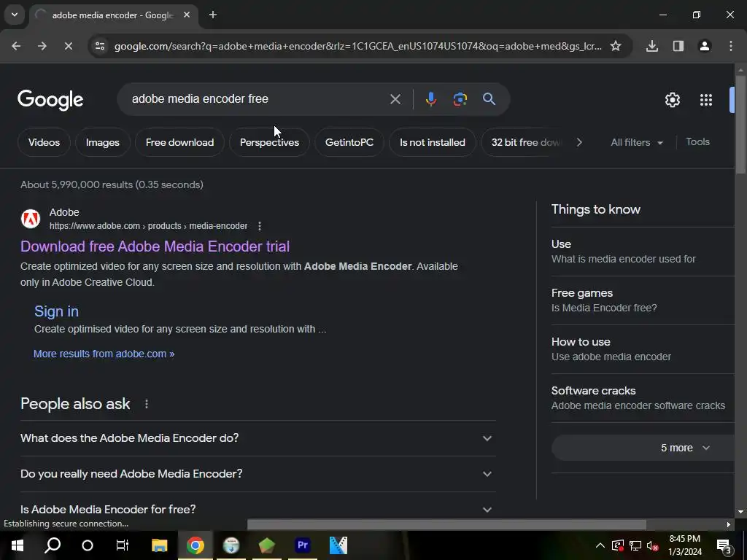Viewport: 747px width, 560px height.
Task: Open Chrome downloads
Action: [651, 46]
